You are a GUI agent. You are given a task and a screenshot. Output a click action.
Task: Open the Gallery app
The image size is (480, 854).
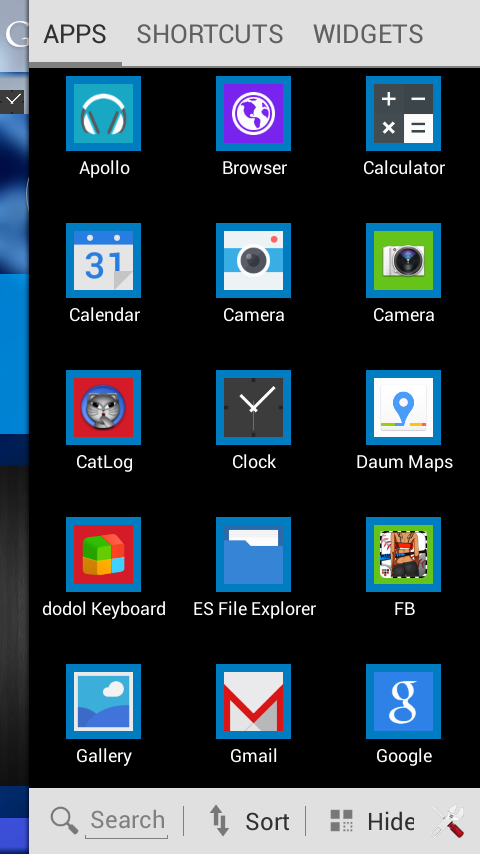point(104,702)
